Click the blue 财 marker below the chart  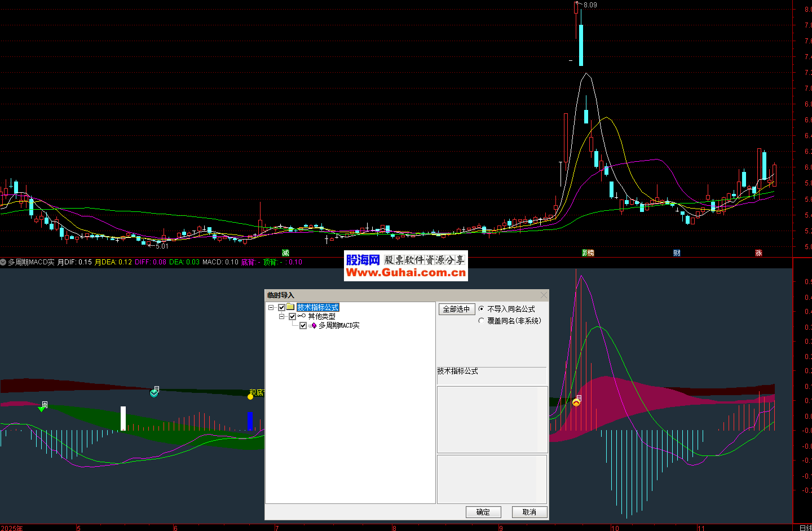pyautogui.click(x=677, y=253)
